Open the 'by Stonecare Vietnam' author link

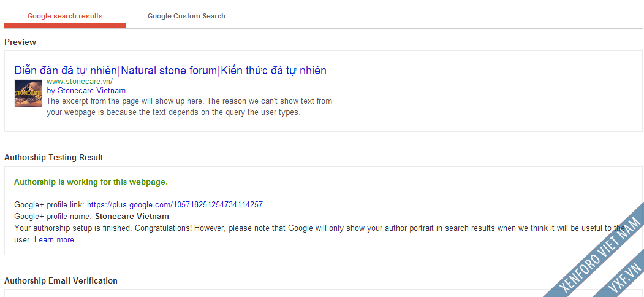pos(86,91)
